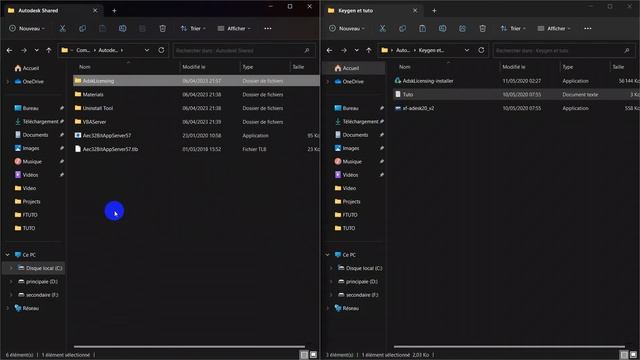This screenshot has height=360, width=640.
Task: Expand address history dropdown in Autodesk Shared window
Action: (147, 50)
